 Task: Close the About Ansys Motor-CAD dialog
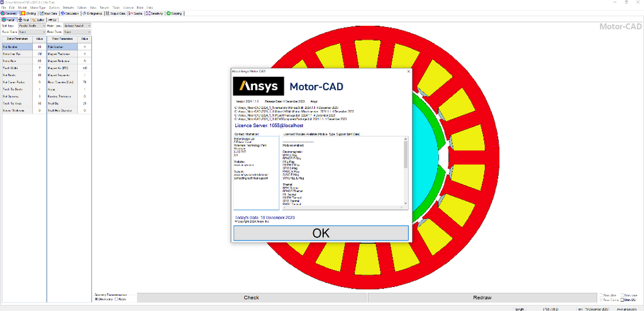[x=408, y=71]
